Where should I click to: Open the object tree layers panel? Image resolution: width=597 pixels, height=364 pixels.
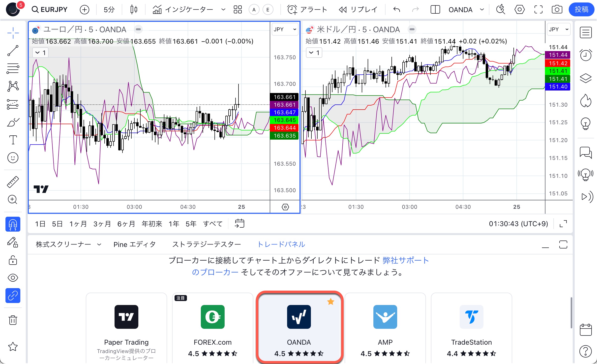click(586, 78)
